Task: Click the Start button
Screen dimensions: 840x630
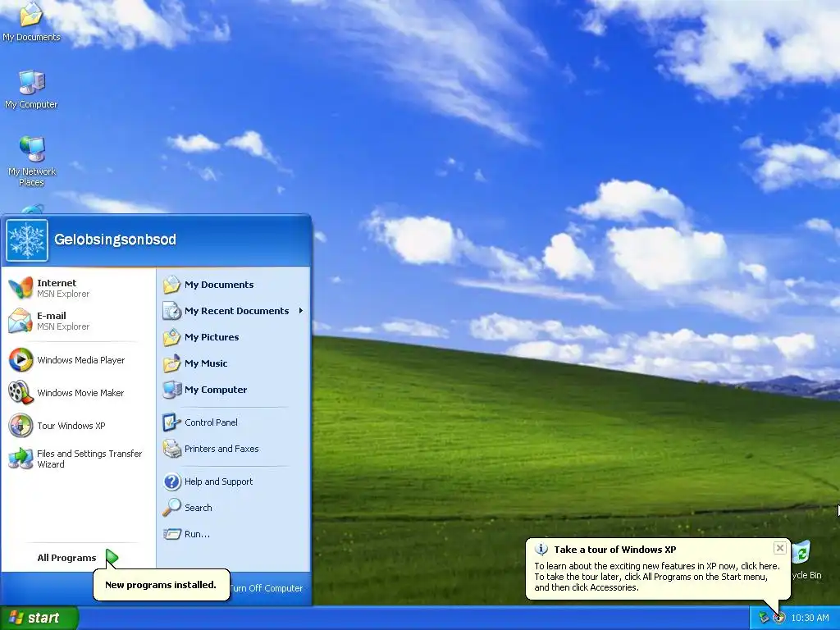Action: click(39, 619)
